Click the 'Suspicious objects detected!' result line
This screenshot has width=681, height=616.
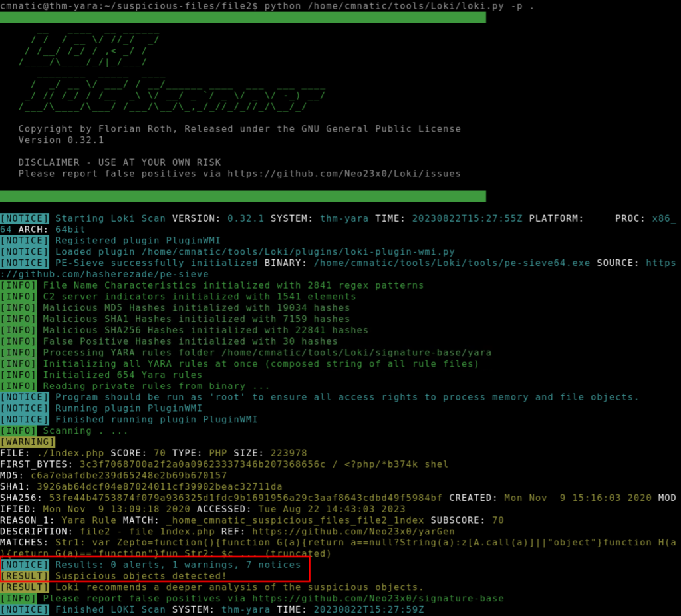tap(140, 575)
